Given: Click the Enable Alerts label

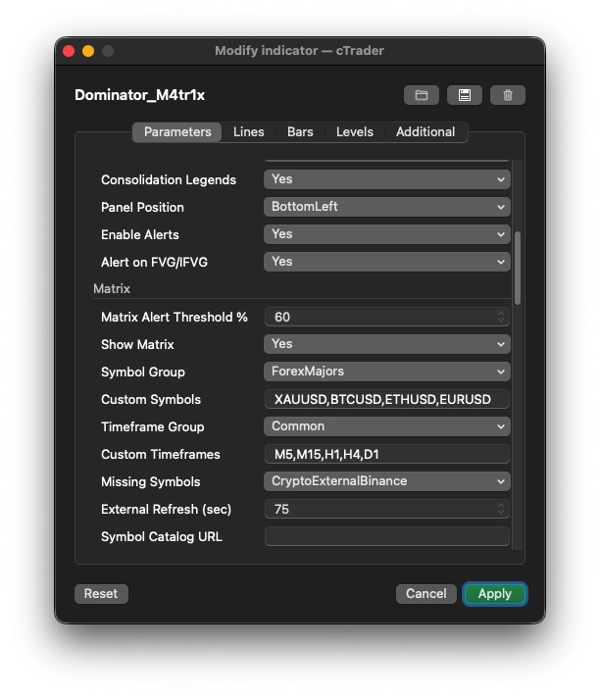Looking at the screenshot, I should [140, 235].
